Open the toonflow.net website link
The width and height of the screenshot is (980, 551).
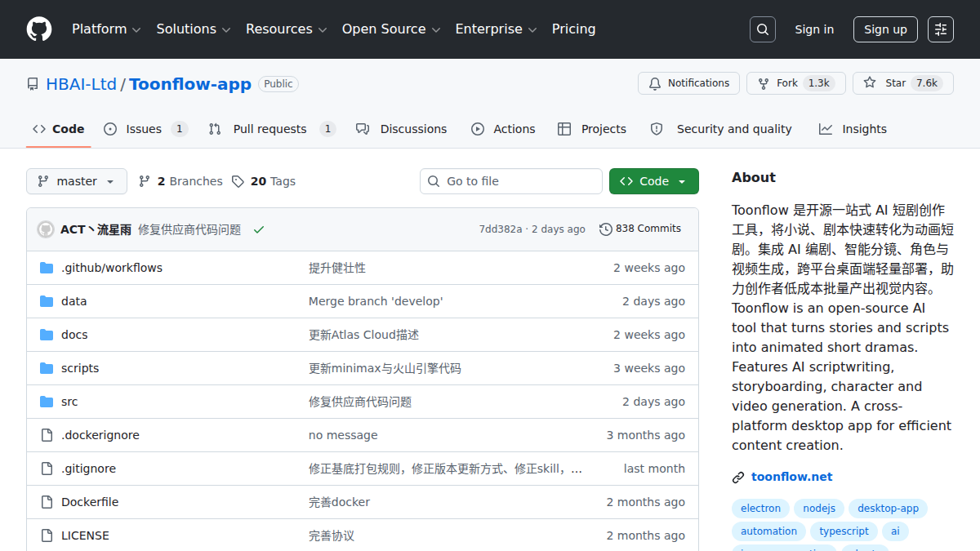(792, 477)
